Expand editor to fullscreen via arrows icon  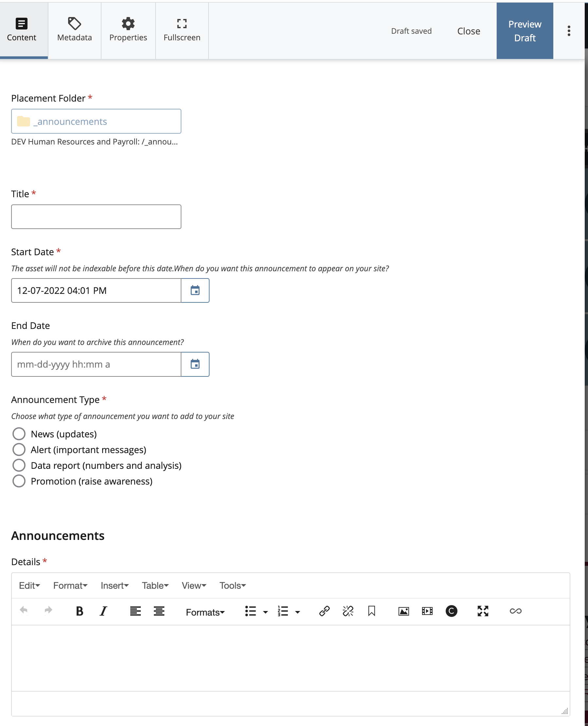click(483, 611)
